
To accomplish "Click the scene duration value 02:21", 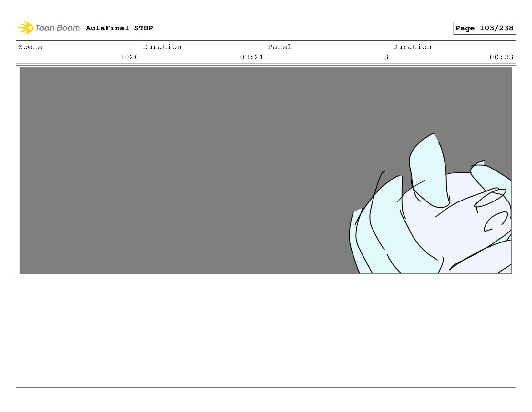I will pyautogui.click(x=252, y=57).
